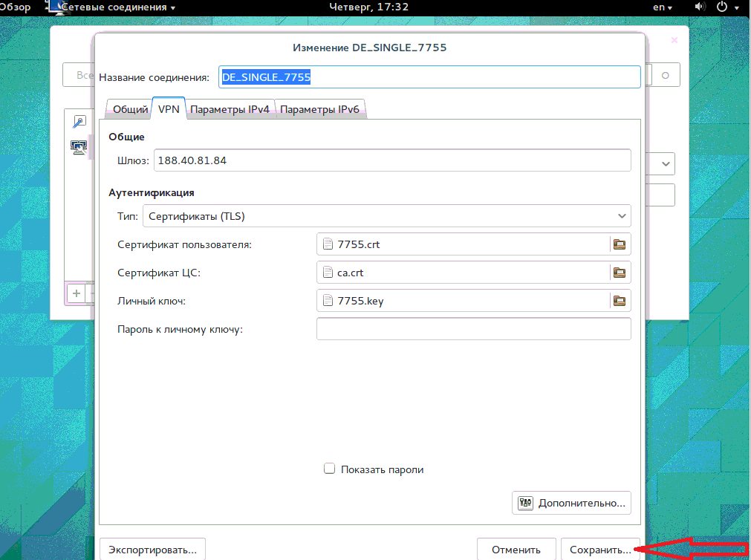Open the "Сетевые соединения" application menu
Viewport: 751px width, 560px height.
[117, 7]
